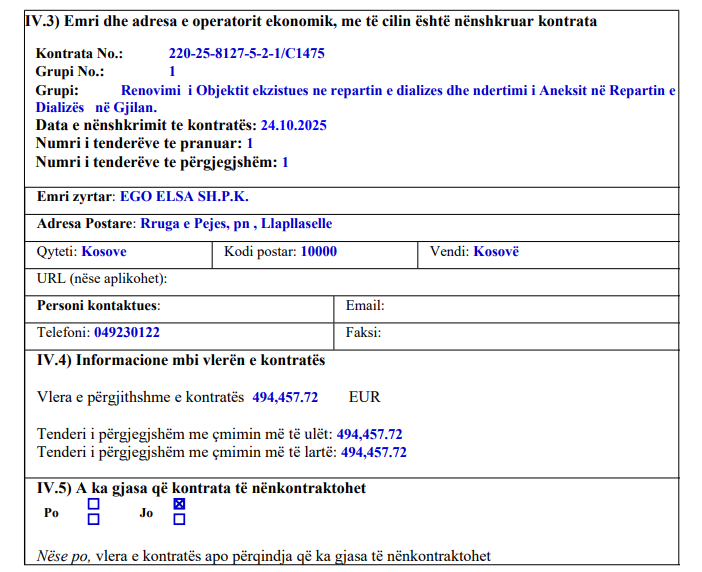
Task: Select the phone number 049230122
Action: pos(127,333)
